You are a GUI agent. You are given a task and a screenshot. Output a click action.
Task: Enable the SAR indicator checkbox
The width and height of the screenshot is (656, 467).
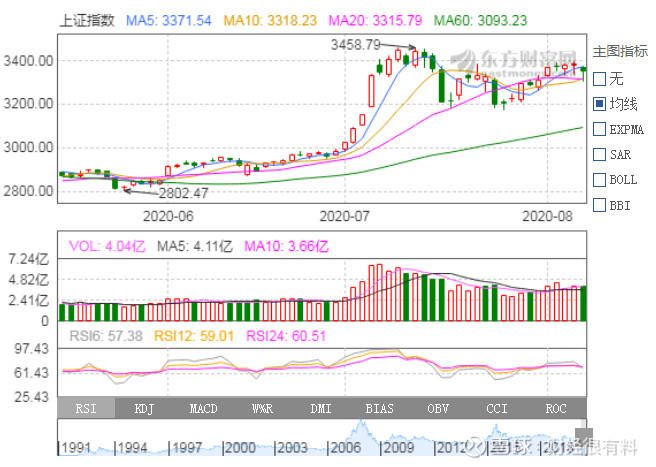[x=599, y=155]
